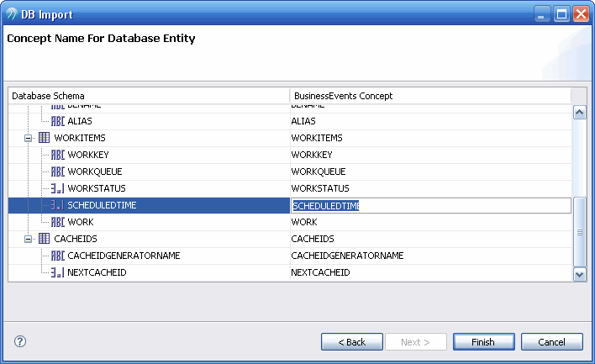
Task: Click the WORKKEY string type icon
Action: click(57, 155)
